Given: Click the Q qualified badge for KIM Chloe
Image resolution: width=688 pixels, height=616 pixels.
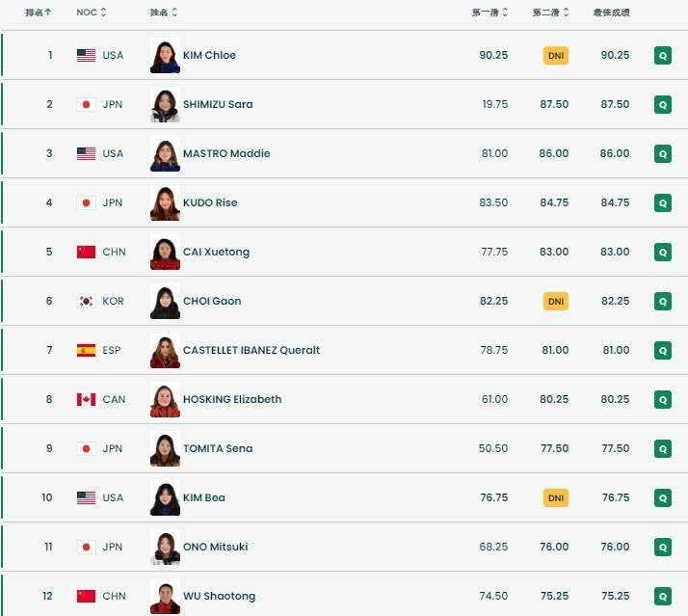Looking at the screenshot, I should (x=662, y=55).
